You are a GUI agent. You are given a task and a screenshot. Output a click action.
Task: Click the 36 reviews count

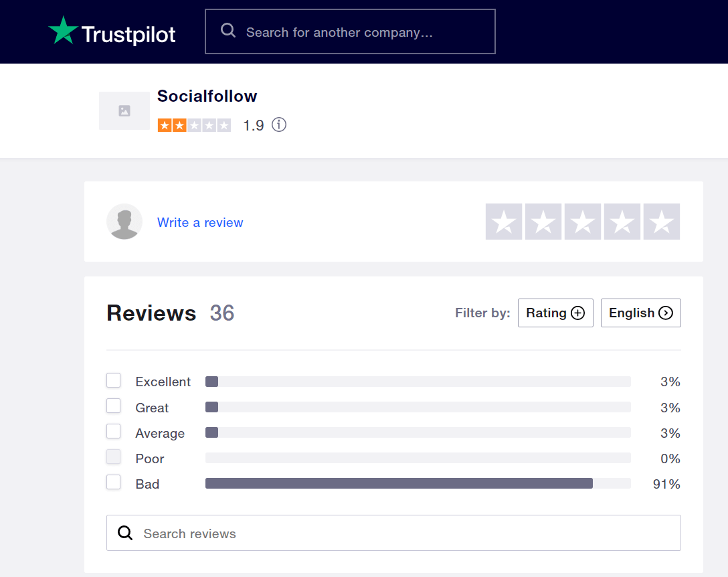(222, 313)
